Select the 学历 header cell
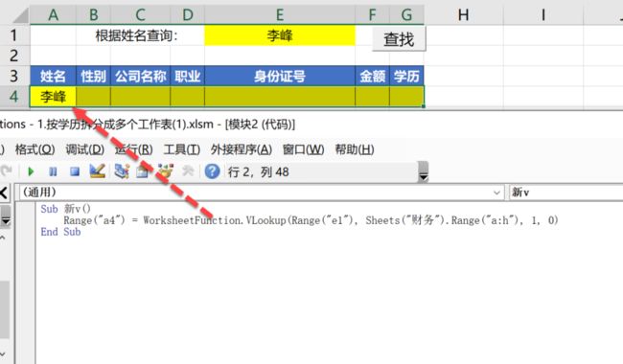This screenshot has height=364, width=623. click(x=406, y=76)
